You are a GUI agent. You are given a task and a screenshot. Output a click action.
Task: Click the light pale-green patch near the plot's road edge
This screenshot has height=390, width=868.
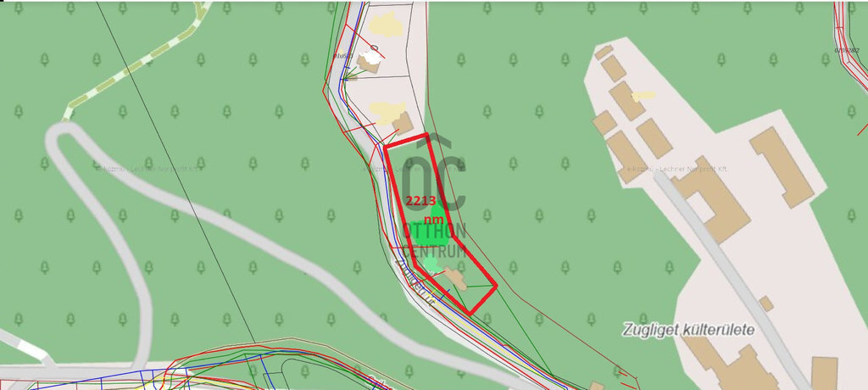click(431, 263)
